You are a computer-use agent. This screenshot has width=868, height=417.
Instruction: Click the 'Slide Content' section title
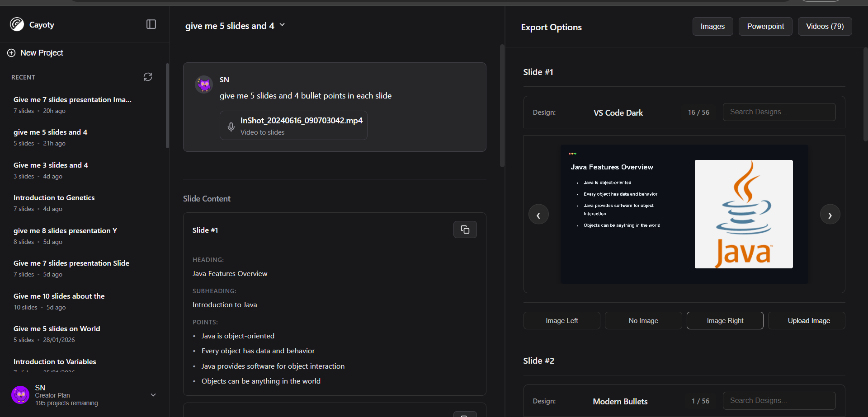[x=207, y=199]
